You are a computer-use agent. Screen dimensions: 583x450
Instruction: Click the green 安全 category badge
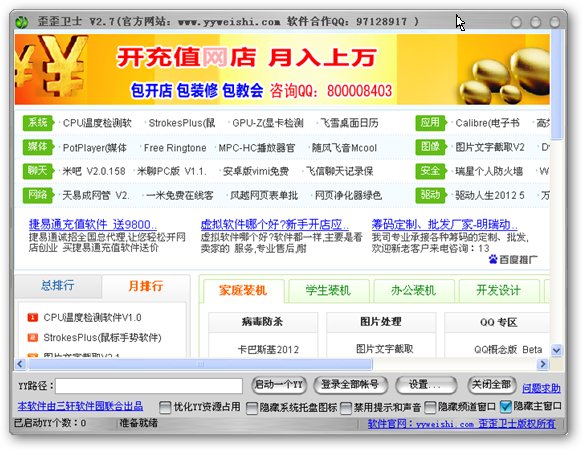pos(430,171)
